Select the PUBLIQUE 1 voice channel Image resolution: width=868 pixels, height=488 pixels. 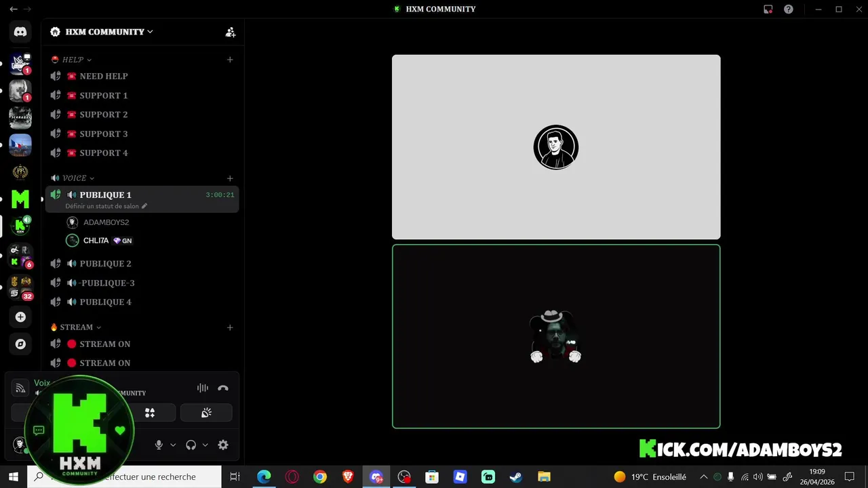point(142,199)
